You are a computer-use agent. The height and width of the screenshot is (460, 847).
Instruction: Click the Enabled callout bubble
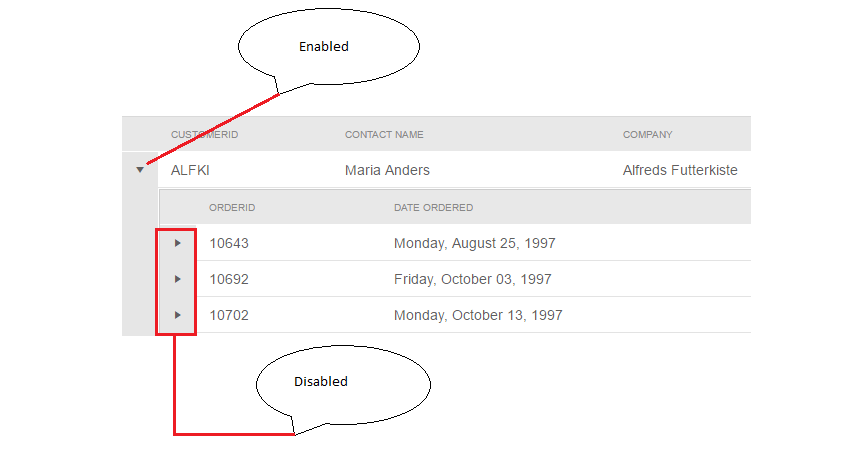[x=326, y=47]
